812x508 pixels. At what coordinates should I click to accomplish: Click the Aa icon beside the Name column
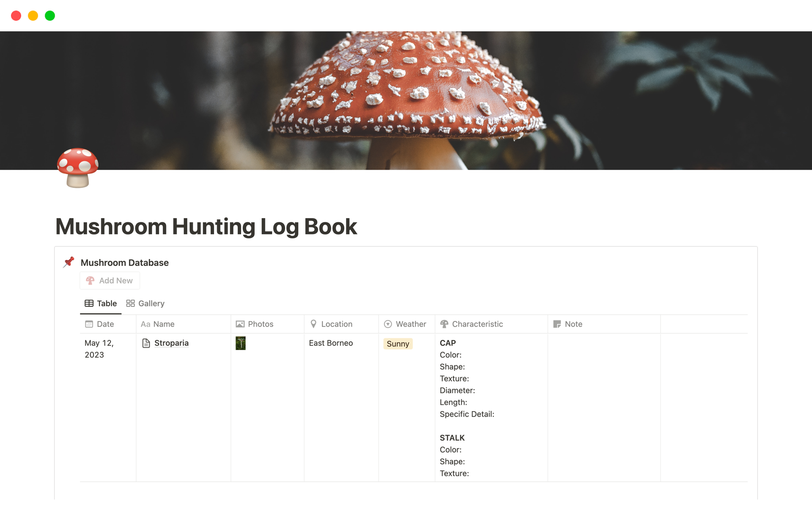click(145, 324)
